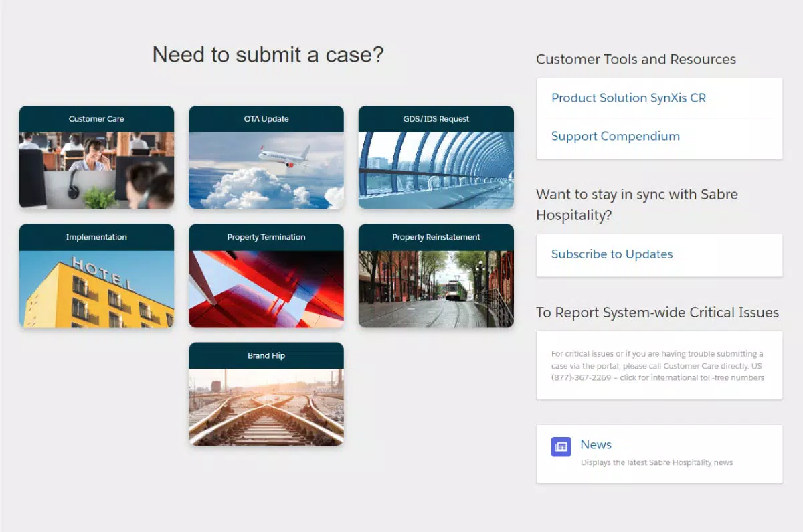Open the Customer Care case tile
The height and width of the screenshot is (532, 803).
[x=96, y=157]
